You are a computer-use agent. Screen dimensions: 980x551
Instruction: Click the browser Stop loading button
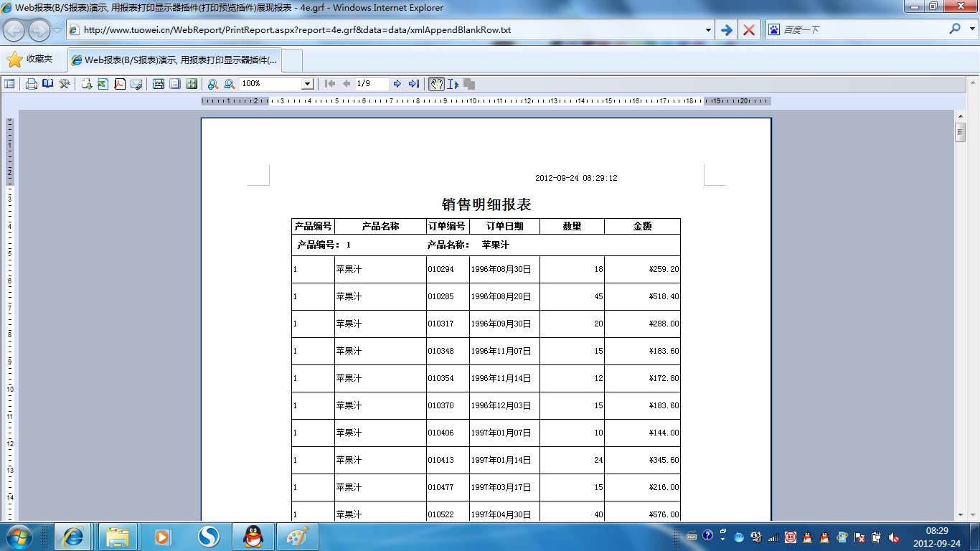[x=749, y=30]
